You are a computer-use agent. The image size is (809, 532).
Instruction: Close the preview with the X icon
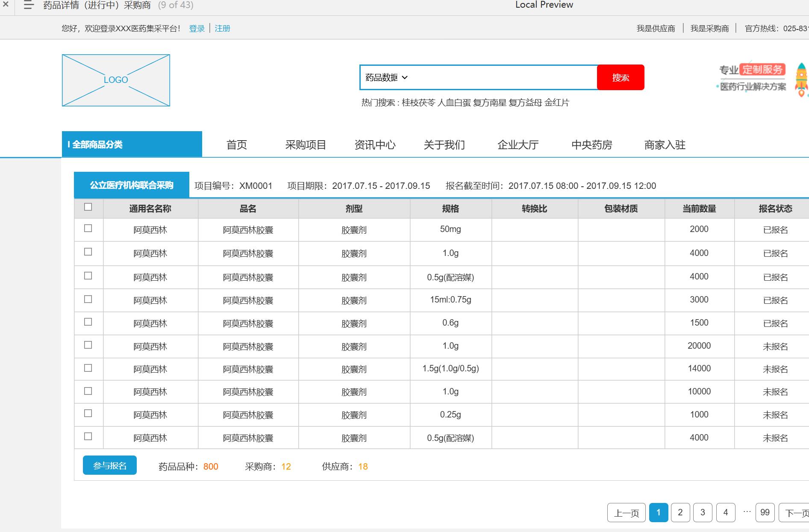[6, 5]
